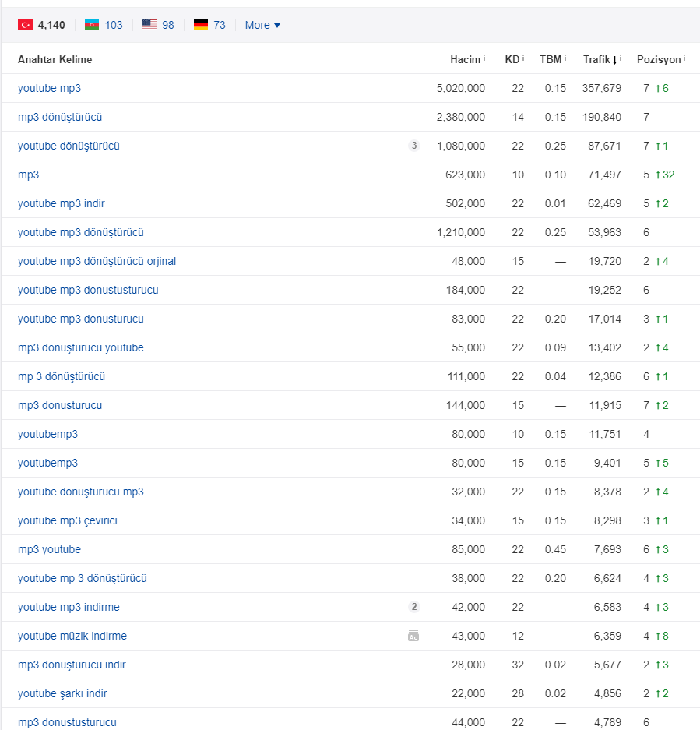
Task: Click the TBM info icon
Action: (565, 58)
